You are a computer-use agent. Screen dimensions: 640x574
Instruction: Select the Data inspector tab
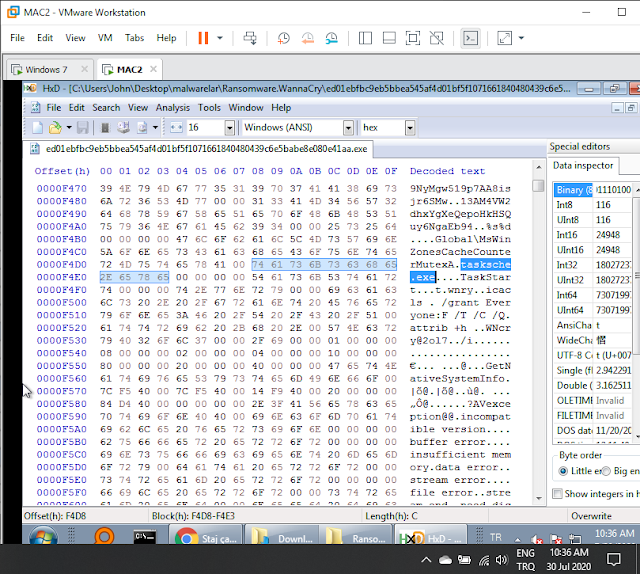pos(583,165)
